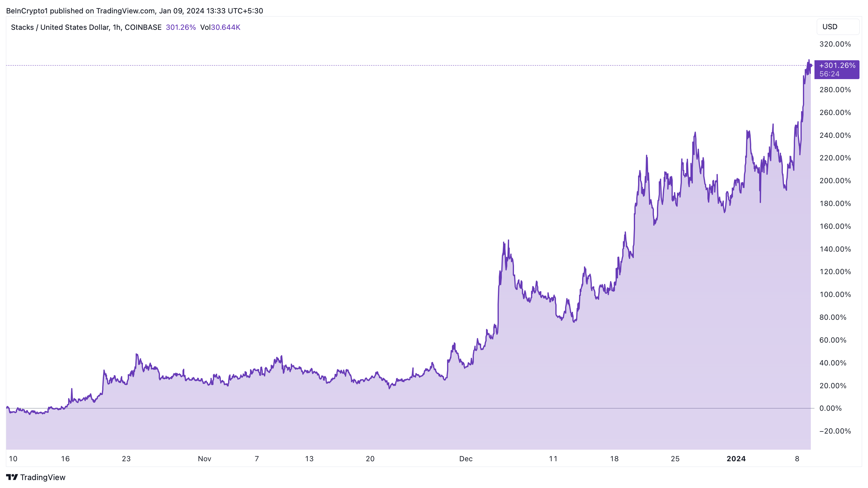Viewport: 868px width, 488px height.
Task: Click the 56:24 countdown timer
Action: 829,74
